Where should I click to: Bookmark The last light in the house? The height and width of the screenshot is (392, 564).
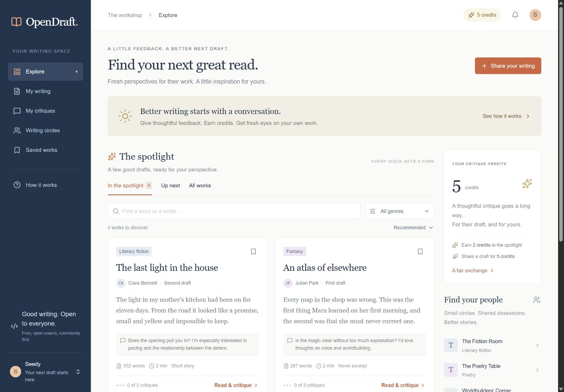pos(253,251)
